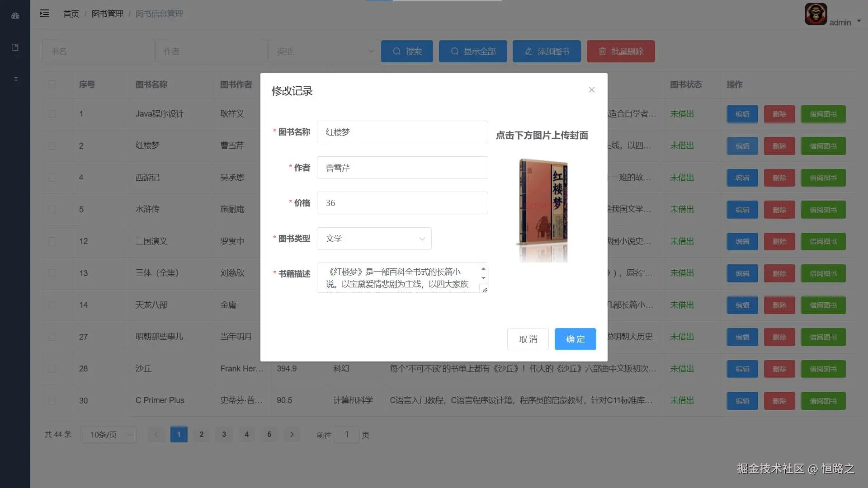Select the checkbox for 沙丘 row
The width and height of the screenshot is (868, 488).
[x=52, y=369]
